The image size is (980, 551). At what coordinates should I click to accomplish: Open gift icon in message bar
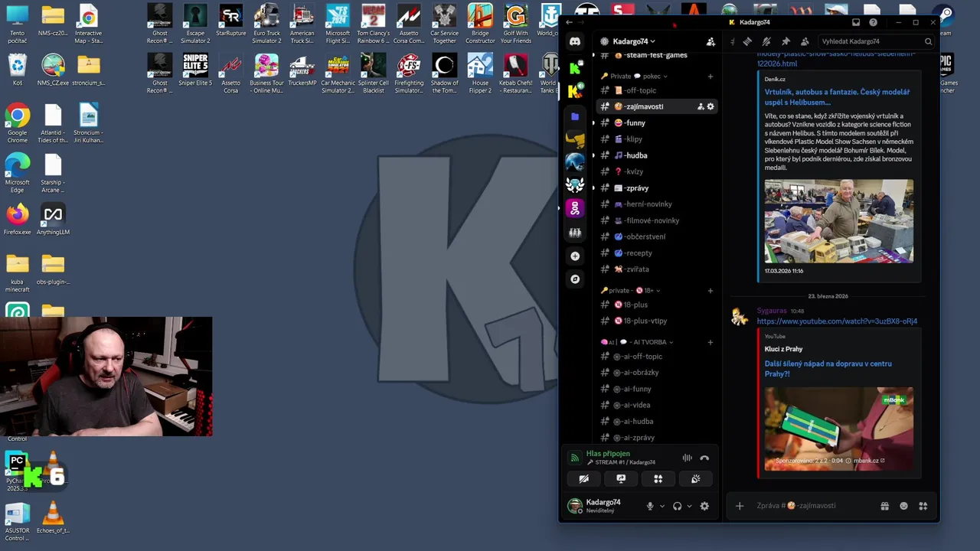click(x=884, y=506)
